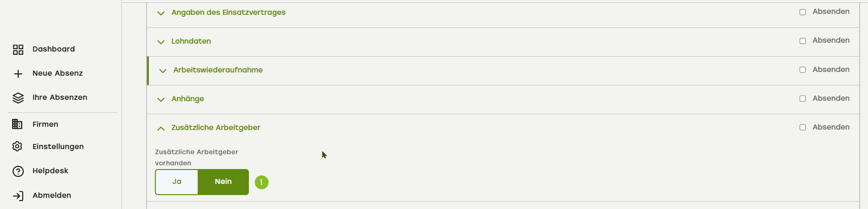Click the layers icon for Ihre Absenzen

tap(18, 98)
